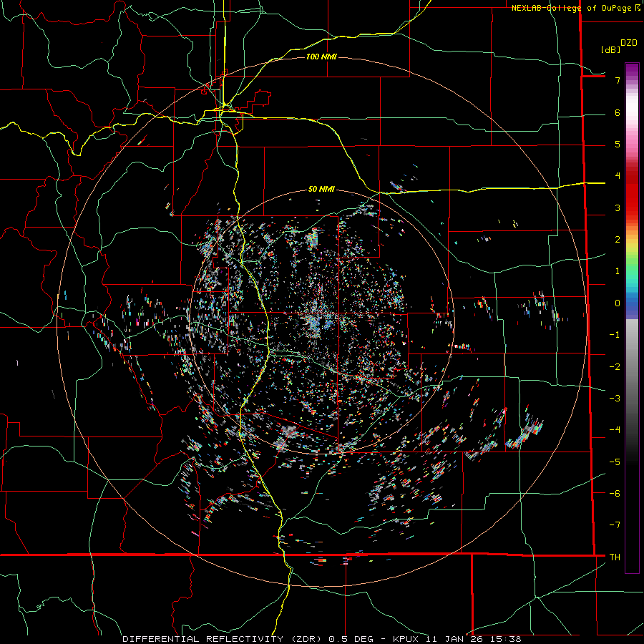Select the 1 dB scale label
This screenshot has height=644, width=644.
coord(618,271)
